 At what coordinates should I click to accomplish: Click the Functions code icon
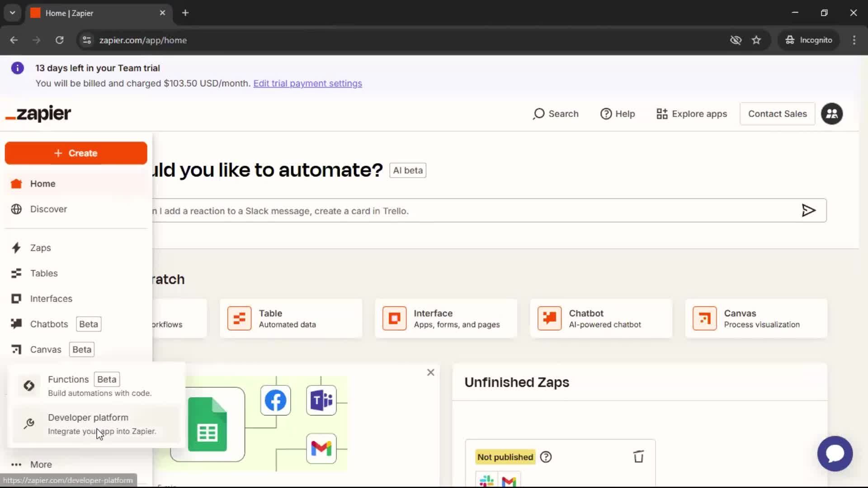29,385
